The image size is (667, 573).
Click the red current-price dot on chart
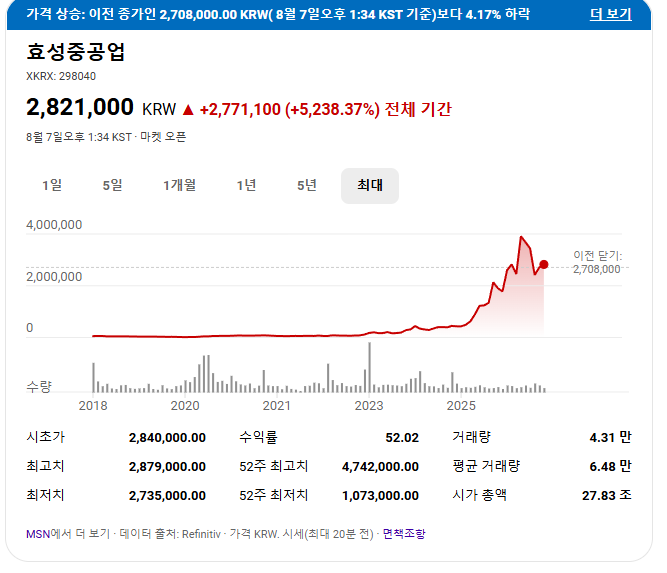point(544,265)
